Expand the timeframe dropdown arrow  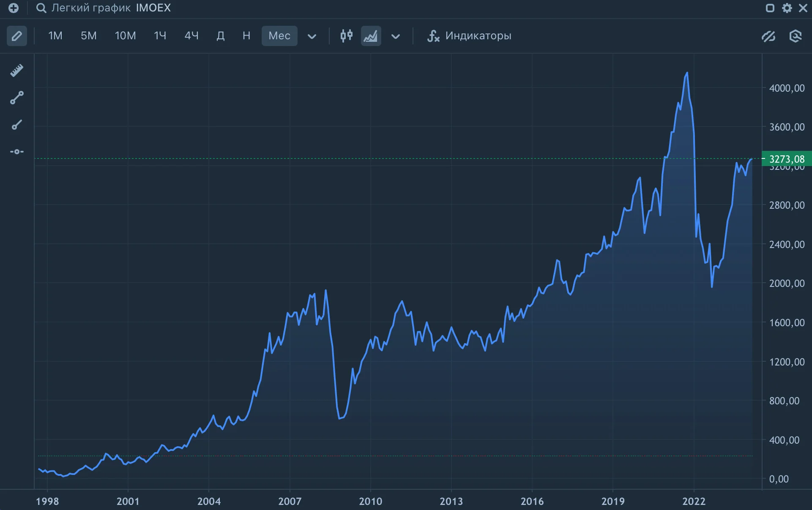pos(312,36)
